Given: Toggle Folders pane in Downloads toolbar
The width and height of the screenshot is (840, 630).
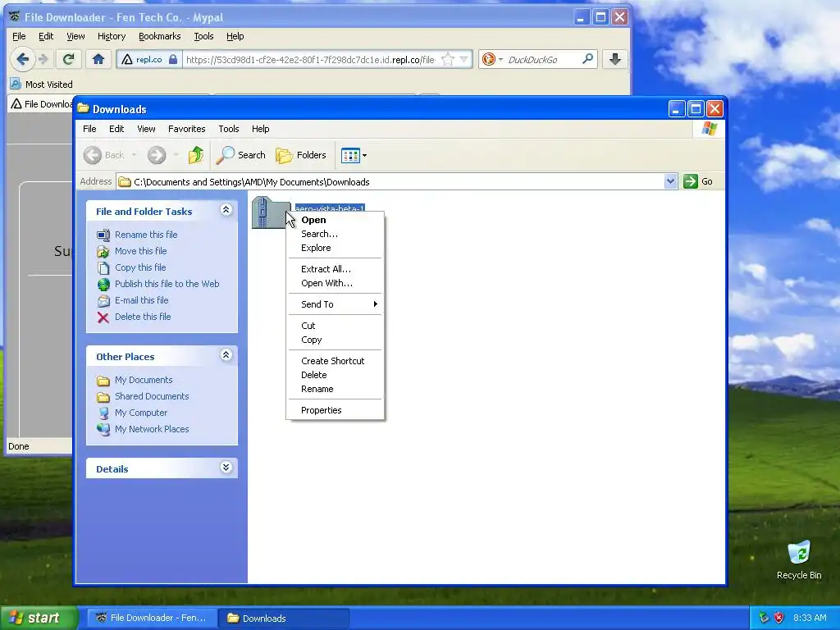Looking at the screenshot, I should click(301, 155).
